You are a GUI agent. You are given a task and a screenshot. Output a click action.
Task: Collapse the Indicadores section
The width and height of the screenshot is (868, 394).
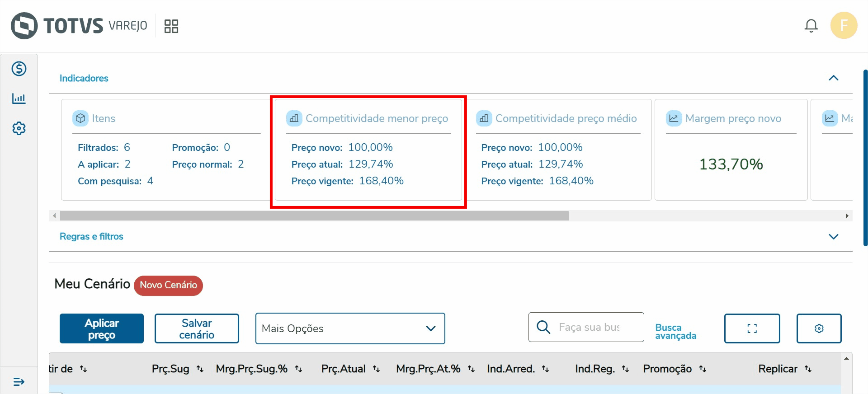(833, 78)
